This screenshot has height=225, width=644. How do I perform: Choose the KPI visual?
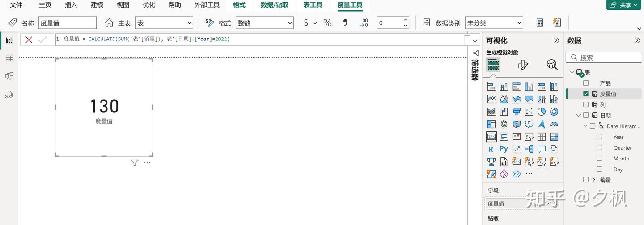pos(516,137)
